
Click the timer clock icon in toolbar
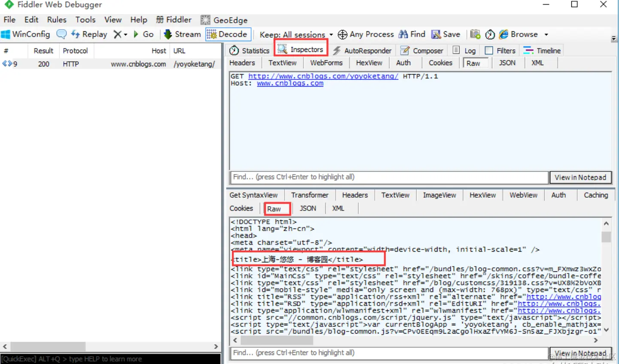[x=490, y=34]
